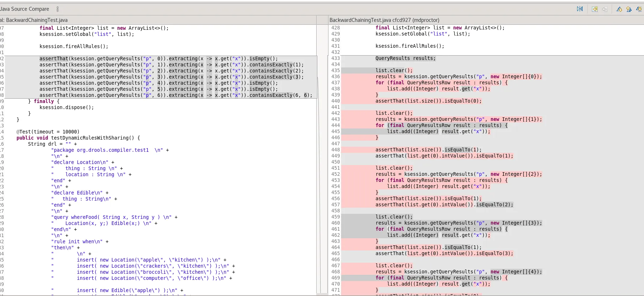This screenshot has height=296, width=644.
Task: Open the Java Source Compare options menu (three dots)
Action: coord(57,9)
